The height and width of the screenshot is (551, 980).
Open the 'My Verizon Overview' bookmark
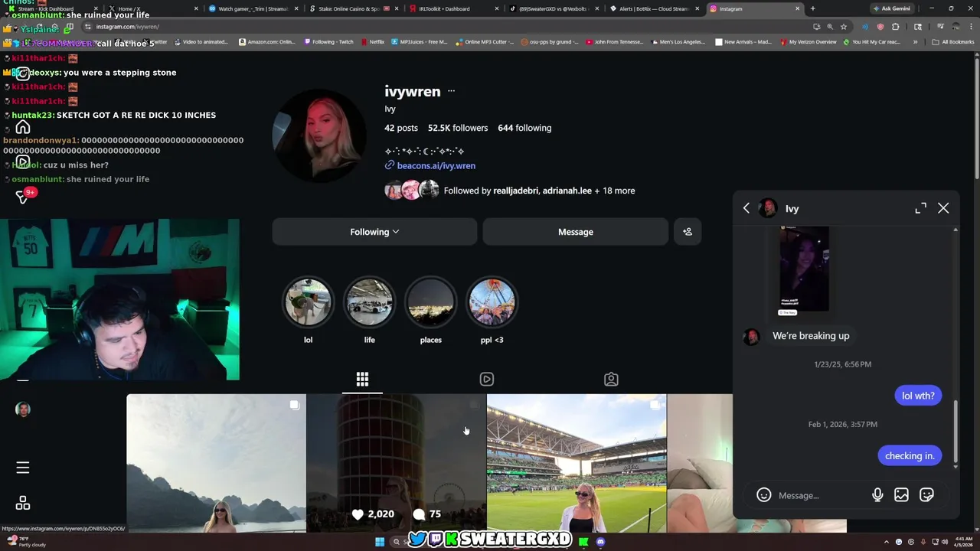pos(808,42)
